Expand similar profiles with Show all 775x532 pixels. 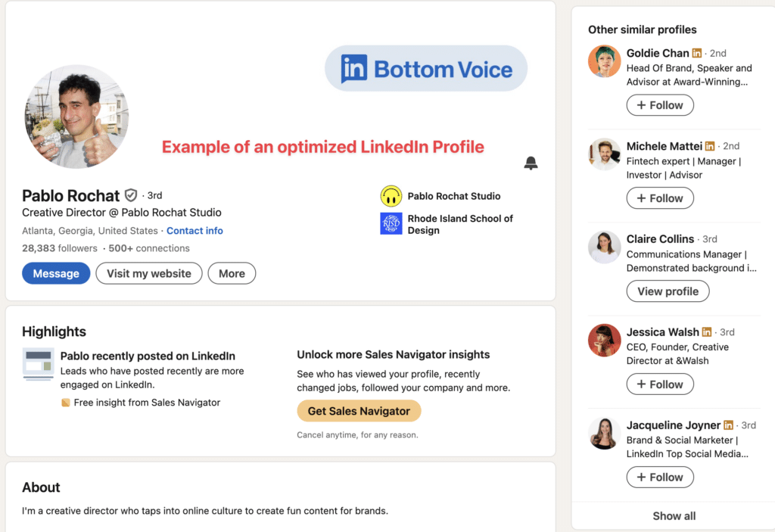coord(674,515)
